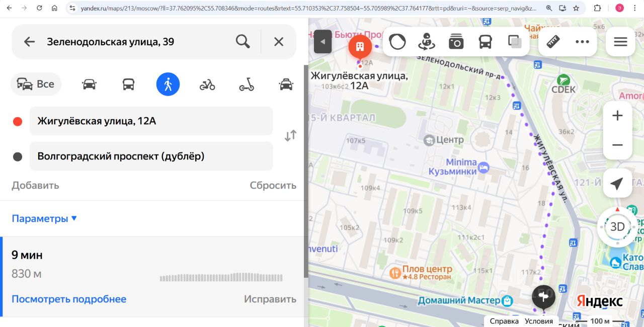Click Сбросить to reset the route
Screen dimensions: 644x327
click(273, 185)
